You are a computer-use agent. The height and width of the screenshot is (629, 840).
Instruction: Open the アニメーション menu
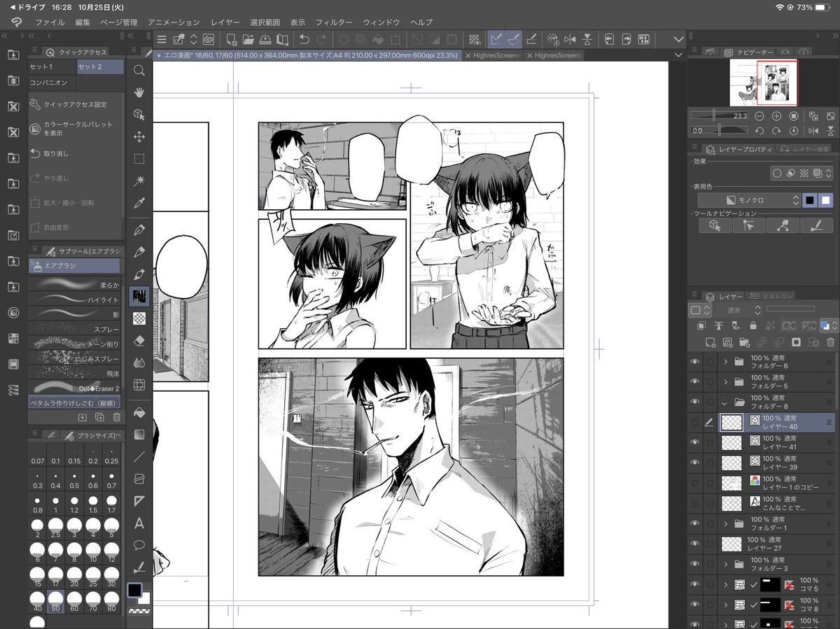(x=174, y=22)
